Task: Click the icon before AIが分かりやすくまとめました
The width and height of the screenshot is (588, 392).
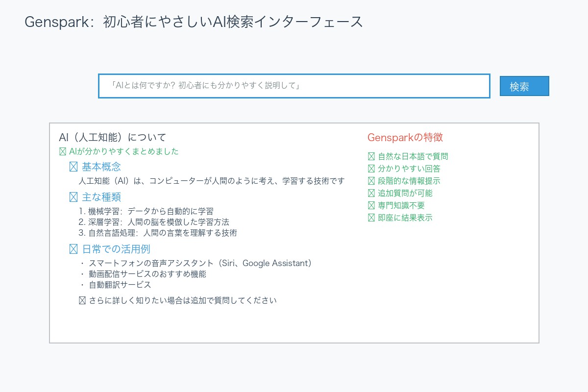Action: tap(62, 151)
